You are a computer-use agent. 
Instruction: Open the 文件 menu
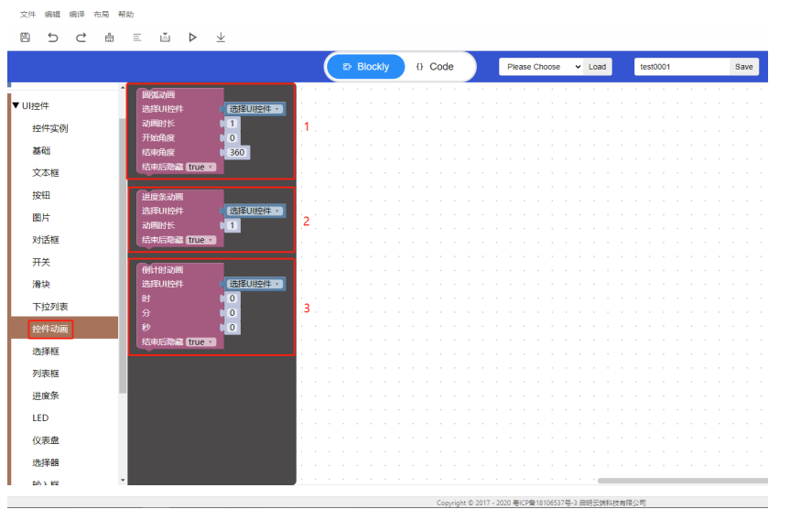click(x=28, y=14)
